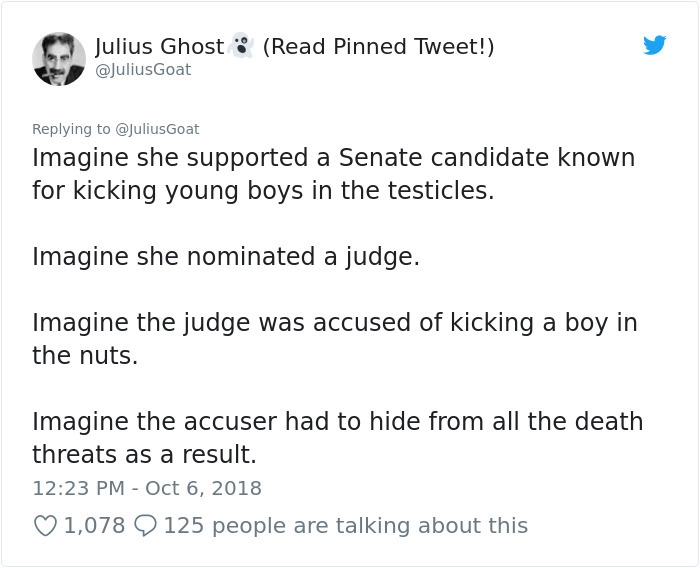Click the 1,078 likes count
Screen dimensions: 700x568
tap(94, 525)
